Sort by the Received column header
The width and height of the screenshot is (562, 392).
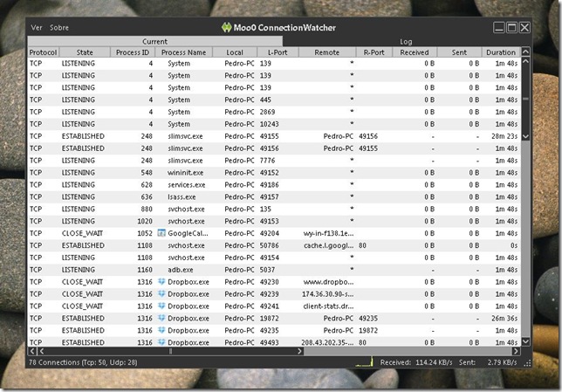point(415,52)
